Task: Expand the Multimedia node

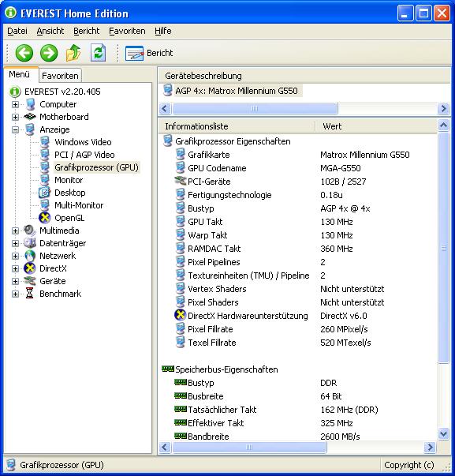Action: [15, 231]
